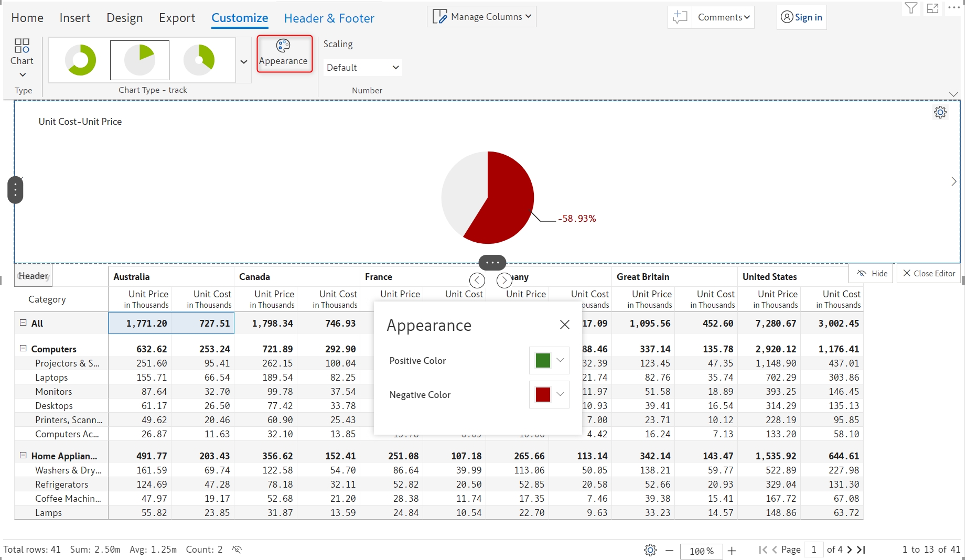Viewport: 967px width, 560px height.
Task: Collapse the Computers category group
Action: [23, 348]
